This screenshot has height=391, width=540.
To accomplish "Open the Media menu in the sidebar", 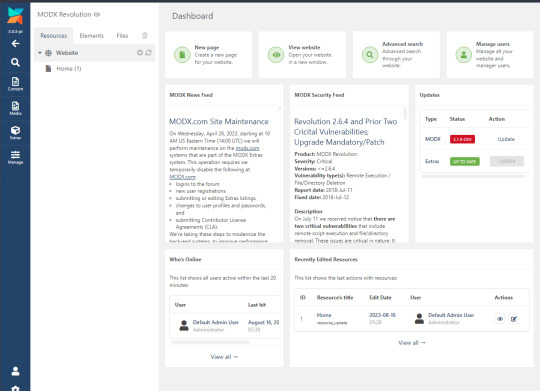I will coord(15,108).
